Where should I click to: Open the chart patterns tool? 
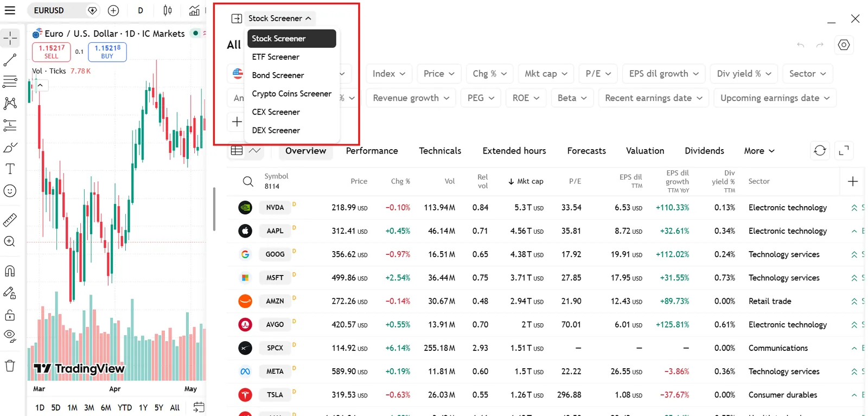click(x=10, y=104)
